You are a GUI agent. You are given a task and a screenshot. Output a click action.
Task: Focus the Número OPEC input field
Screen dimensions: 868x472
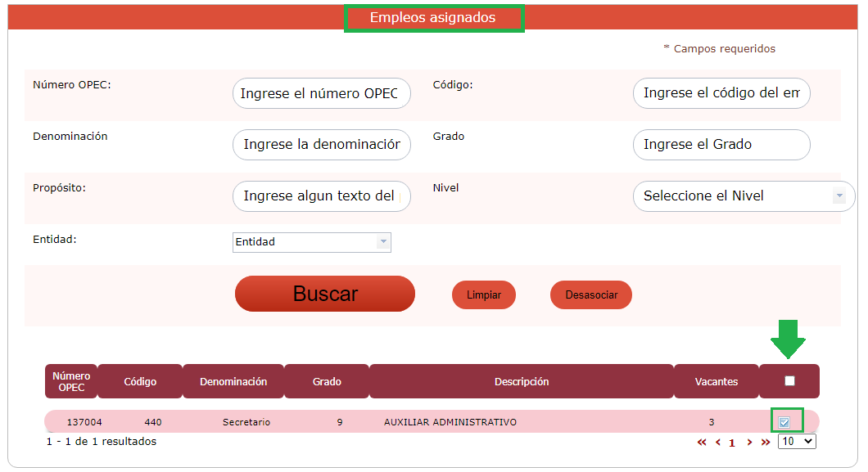[x=321, y=93]
